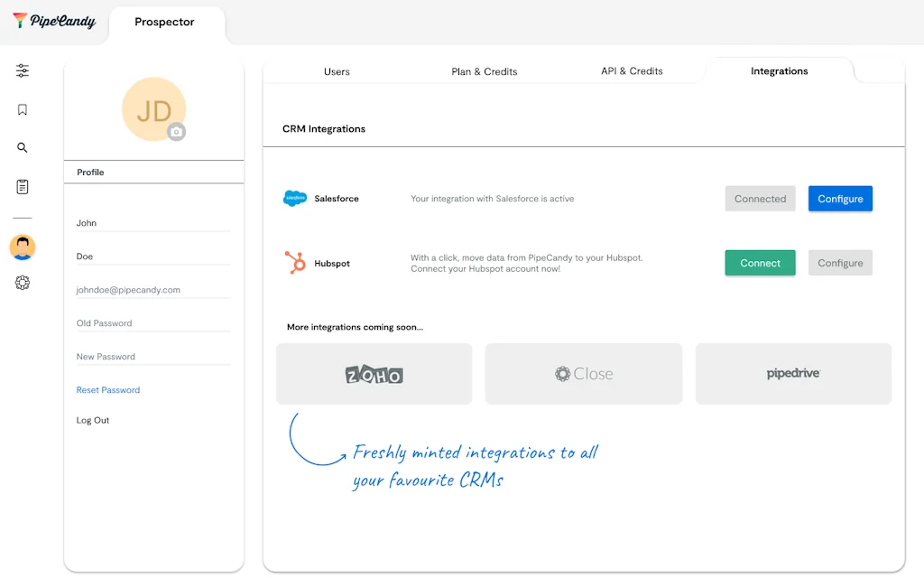The width and height of the screenshot is (924, 578).
Task: Select the Prospector tab
Action: [x=164, y=22]
